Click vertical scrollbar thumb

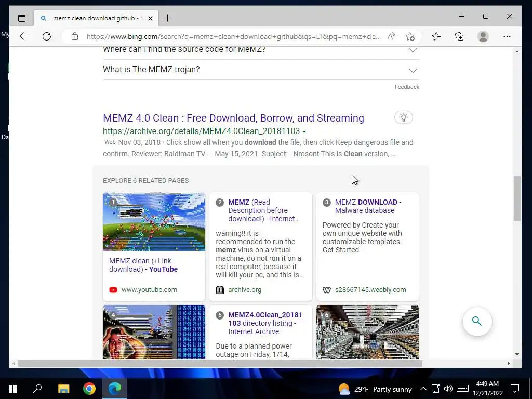point(517,199)
